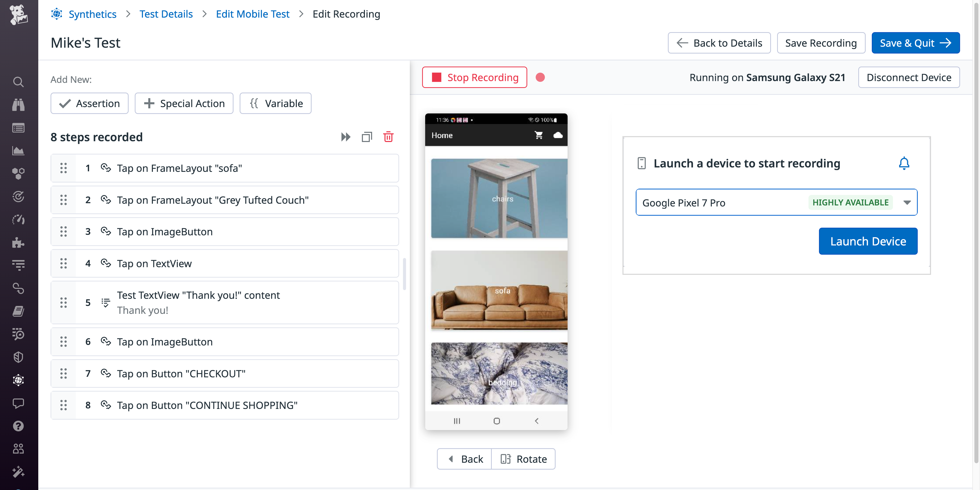980x490 pixels.
Task: Open step 7 Tap on Button CHECKOUT
Action: 236,373
